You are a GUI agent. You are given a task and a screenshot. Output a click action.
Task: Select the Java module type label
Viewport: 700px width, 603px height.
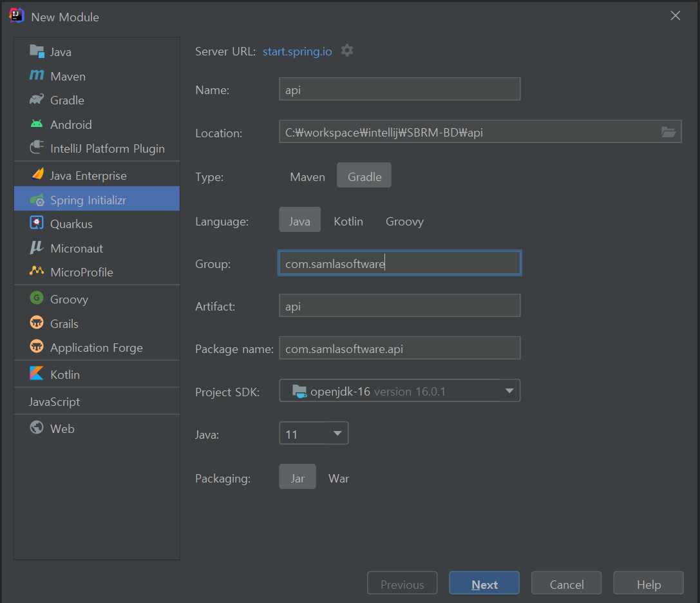pos(61,52)
